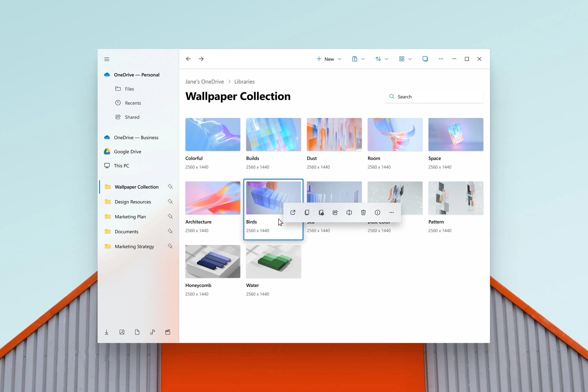Go to Libraries in the breadcrumb
Image resolution: width=588 pixels, height=392 pixels.
coord(244,82)
